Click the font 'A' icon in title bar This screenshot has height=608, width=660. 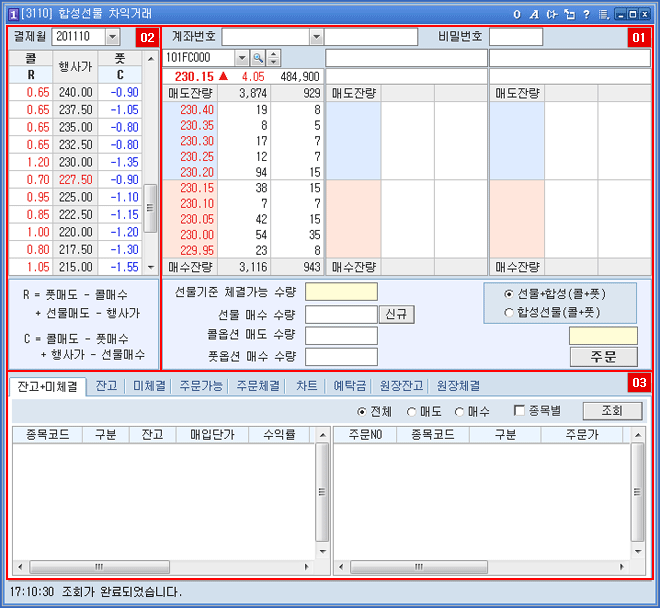point(534,14)
